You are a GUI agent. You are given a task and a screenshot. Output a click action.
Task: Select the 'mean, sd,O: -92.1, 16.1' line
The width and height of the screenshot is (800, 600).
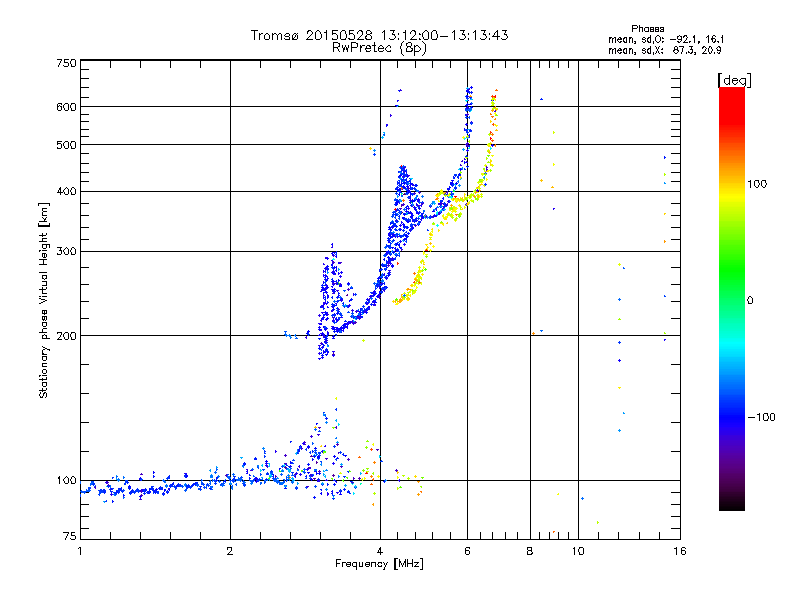[x=666, y=39]
